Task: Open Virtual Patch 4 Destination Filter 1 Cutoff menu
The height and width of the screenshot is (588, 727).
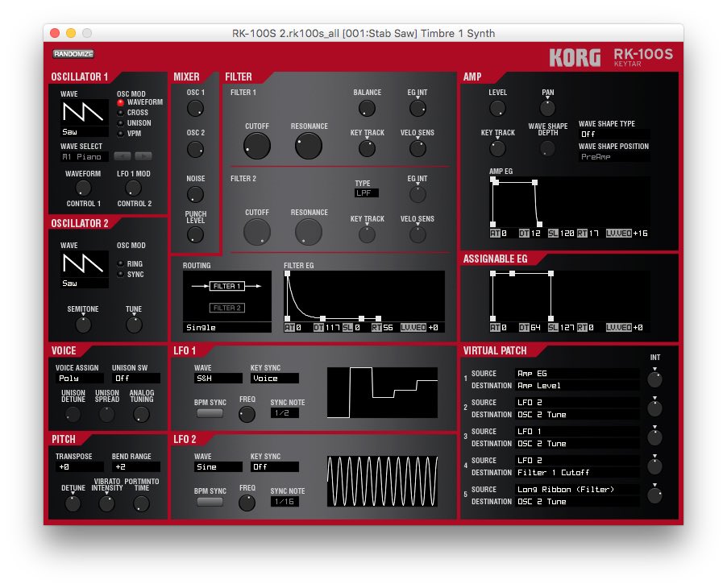Action: [577, 473]
